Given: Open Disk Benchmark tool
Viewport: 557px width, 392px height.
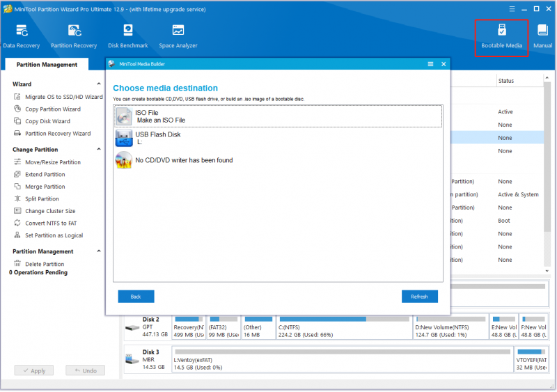Looking at the screenshot, I should pos(128,36).
